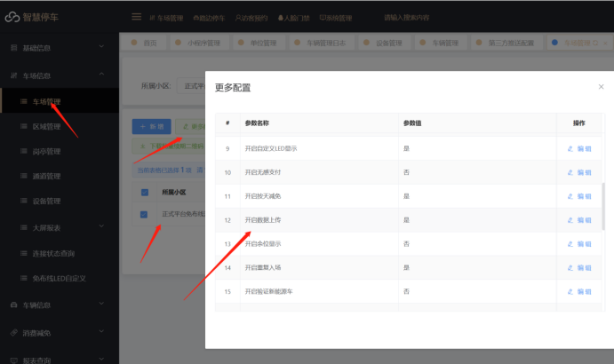The width and height of the screenshot is (614, 364).
Task: Click the 开启自定义LED显示 parameter name
Action: (x=271, y=148)
